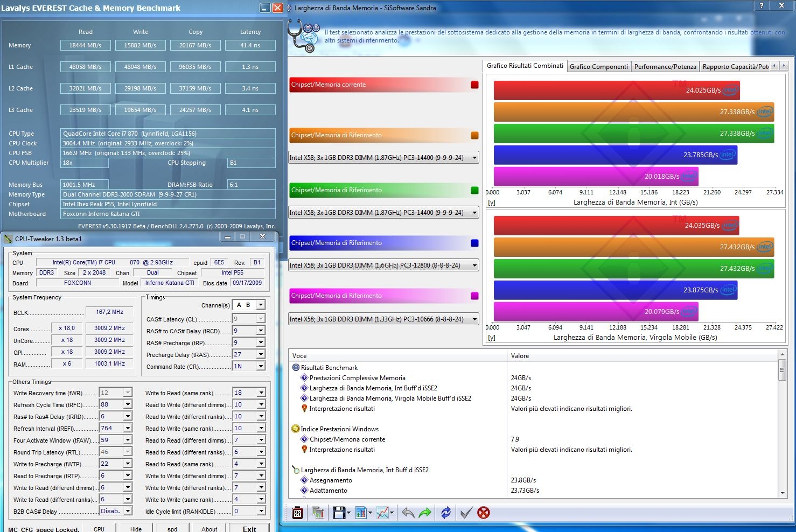
Task: Click the Memory Latency 41.4 ns cell
Action: pos(250,45)
